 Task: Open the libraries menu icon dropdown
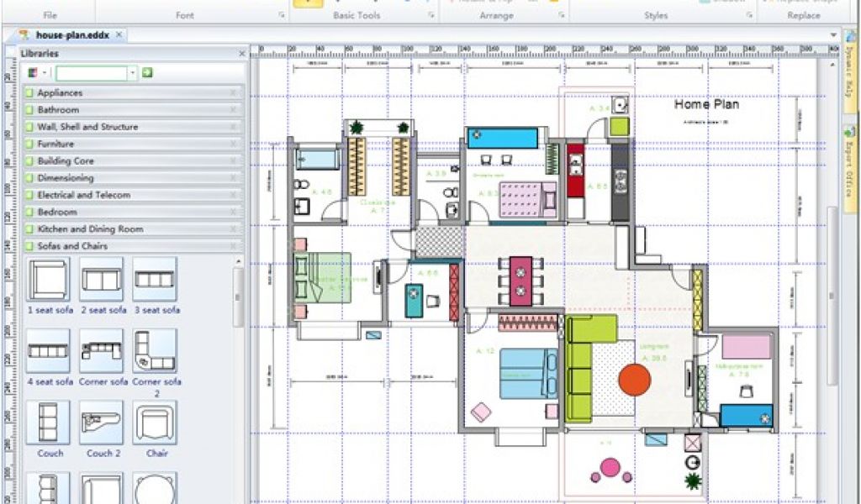point(37,73)
